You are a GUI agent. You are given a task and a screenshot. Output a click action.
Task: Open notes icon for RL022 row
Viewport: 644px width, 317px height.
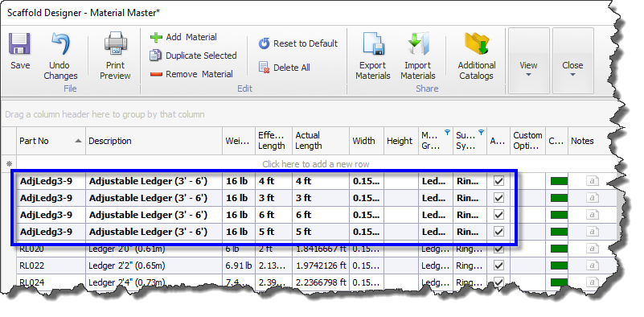[x=592, y=266]
